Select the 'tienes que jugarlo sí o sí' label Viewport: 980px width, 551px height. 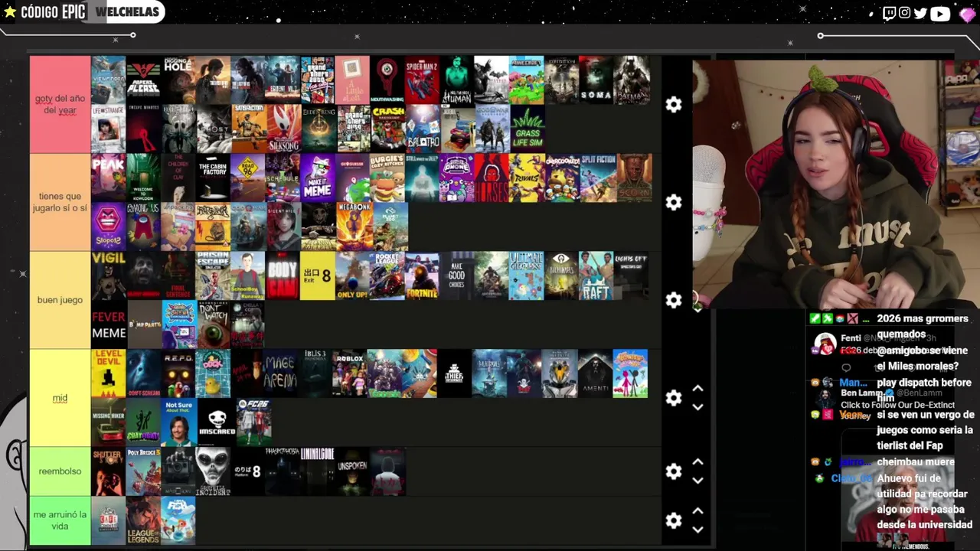(x=60, y=202)
